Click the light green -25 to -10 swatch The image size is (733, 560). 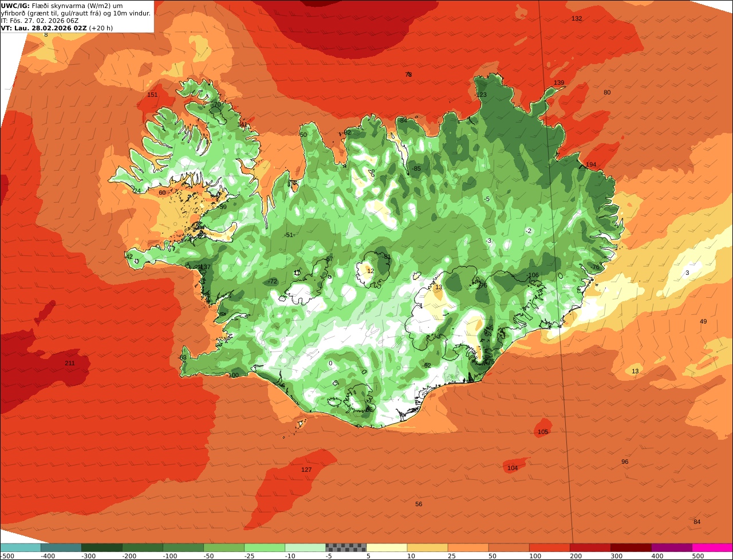click(265, 547)
